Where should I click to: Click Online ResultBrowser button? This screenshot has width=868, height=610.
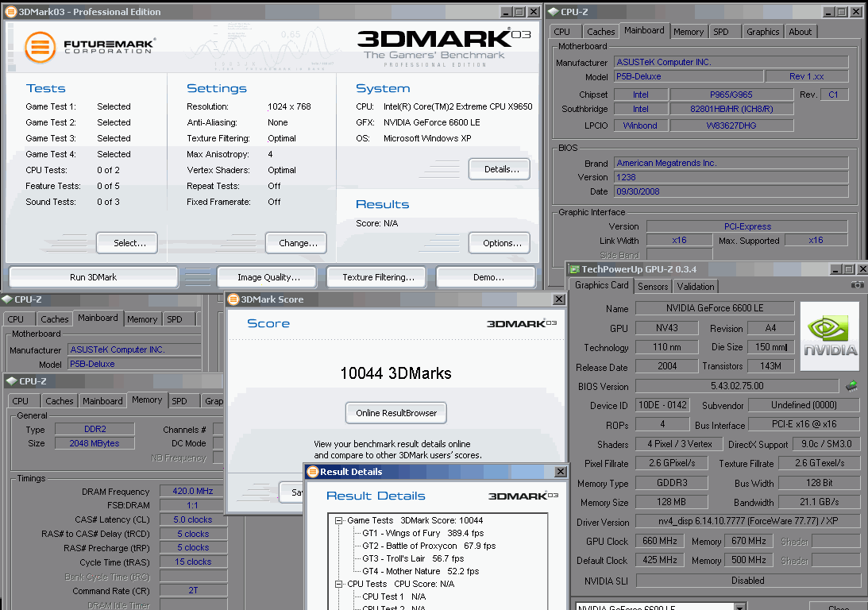coord(396,413)
